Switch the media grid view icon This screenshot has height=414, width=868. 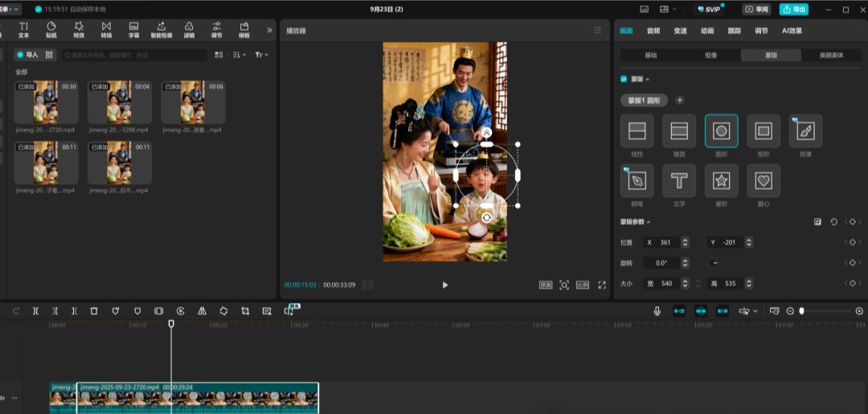[219, 55]
